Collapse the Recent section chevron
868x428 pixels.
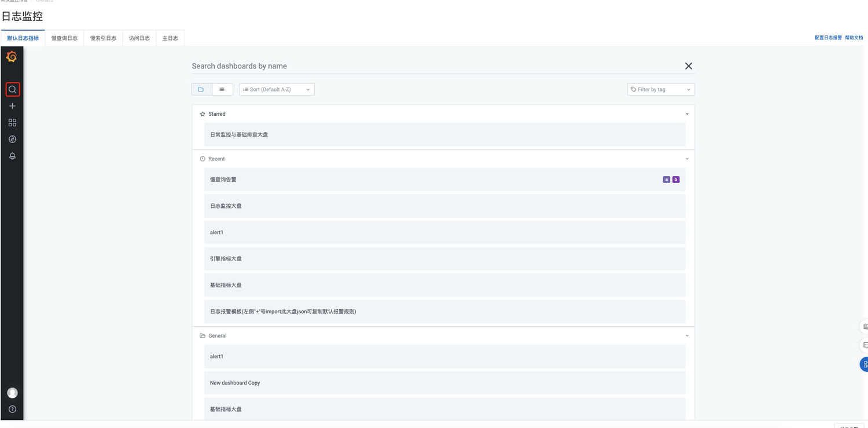[687, 159]
